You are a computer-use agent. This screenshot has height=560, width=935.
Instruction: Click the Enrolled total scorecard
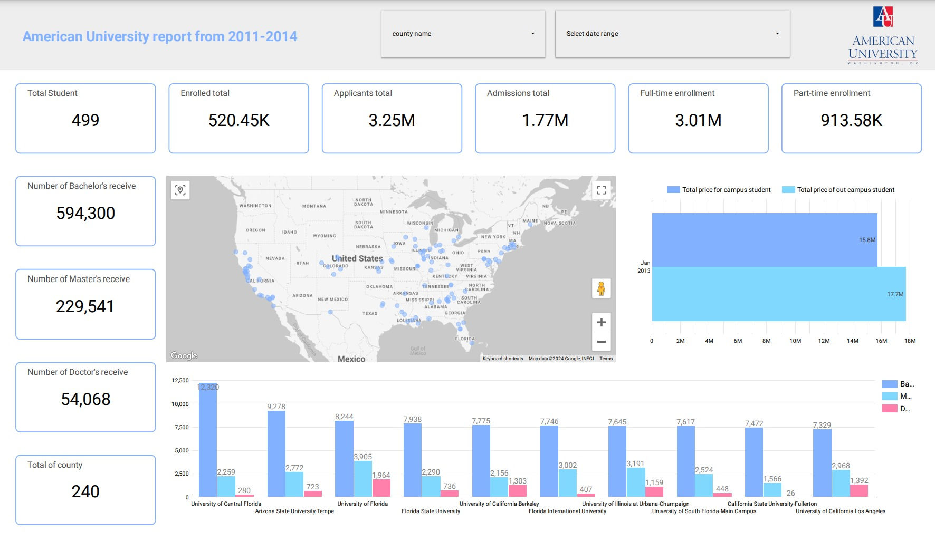238,119
